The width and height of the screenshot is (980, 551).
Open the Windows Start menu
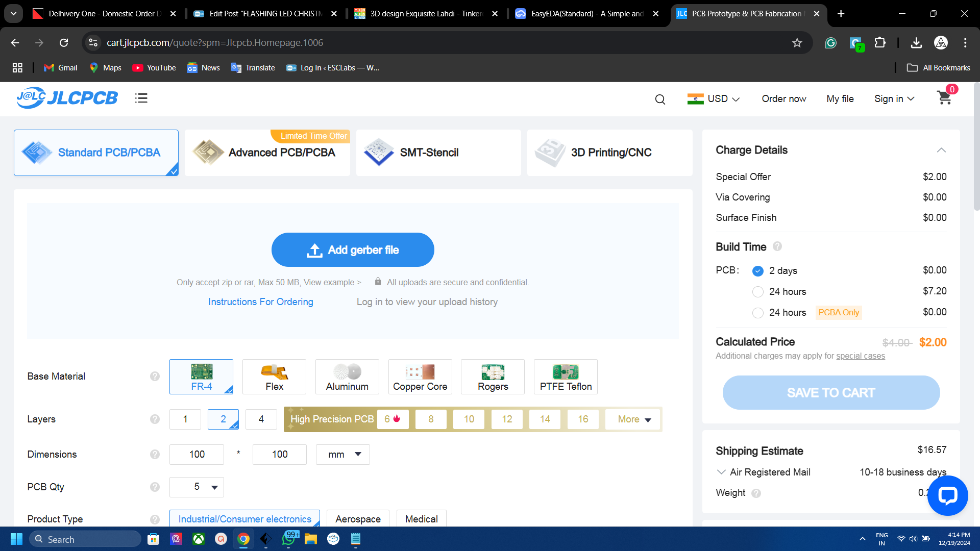point(16,539)
